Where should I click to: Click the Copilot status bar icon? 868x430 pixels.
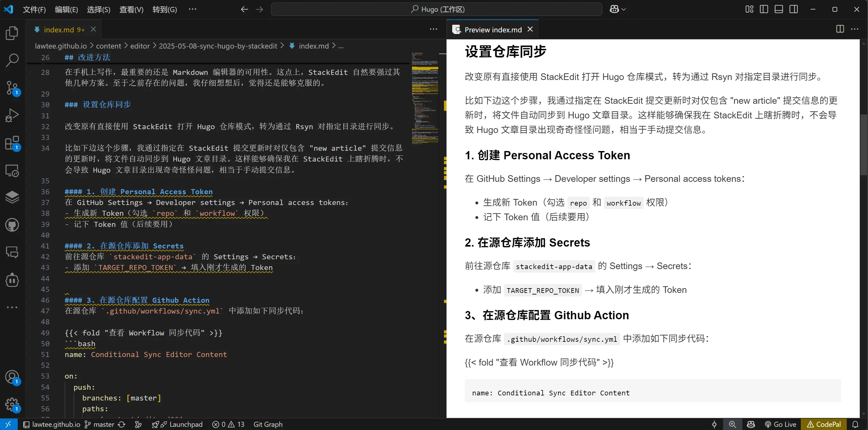[x=751, y=424]
